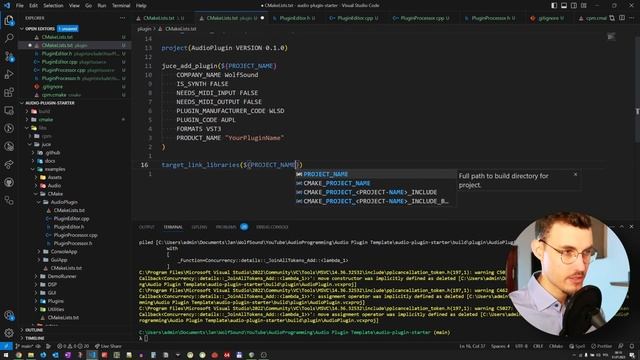This screenshot has height=360, width=640.
Task: Switch to the .gitignore editor tab
Action: click(x=547, y=18)
